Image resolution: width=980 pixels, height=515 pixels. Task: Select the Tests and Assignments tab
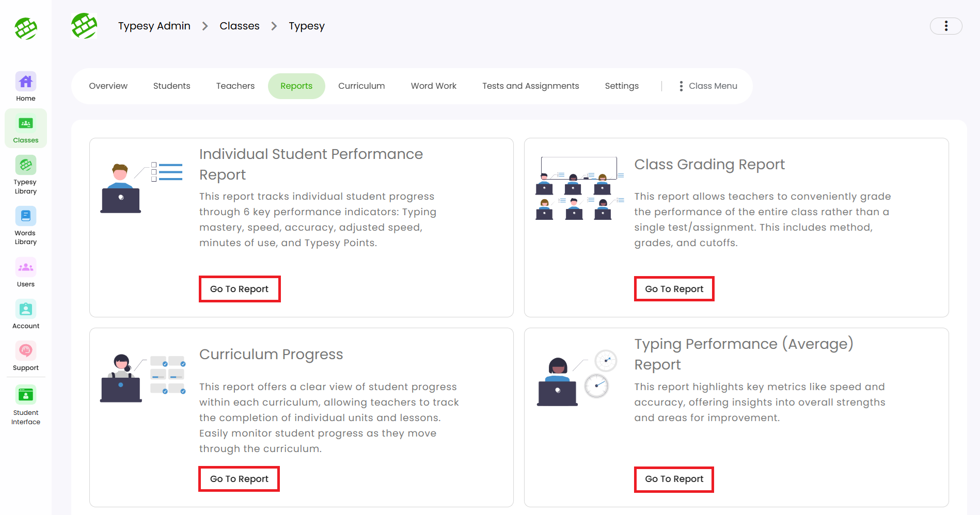click(530, 86)
